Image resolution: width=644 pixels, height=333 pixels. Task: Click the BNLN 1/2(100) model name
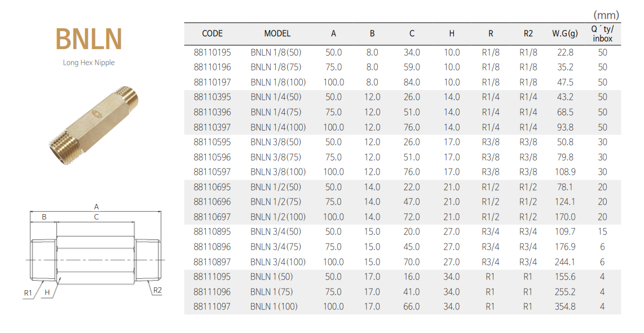(277, 217)
